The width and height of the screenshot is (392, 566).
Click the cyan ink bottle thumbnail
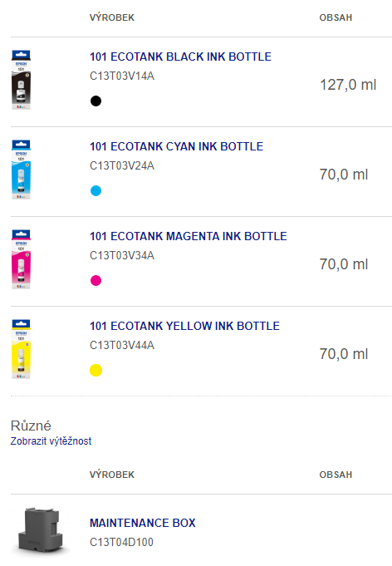pos(21,170)
